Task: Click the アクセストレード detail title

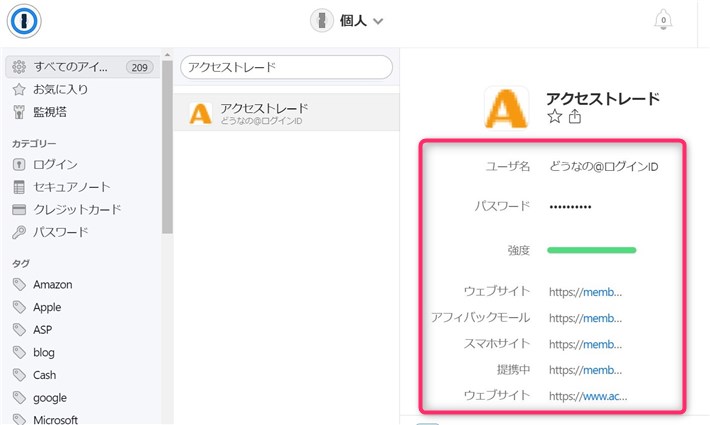Action: point(603,98)
